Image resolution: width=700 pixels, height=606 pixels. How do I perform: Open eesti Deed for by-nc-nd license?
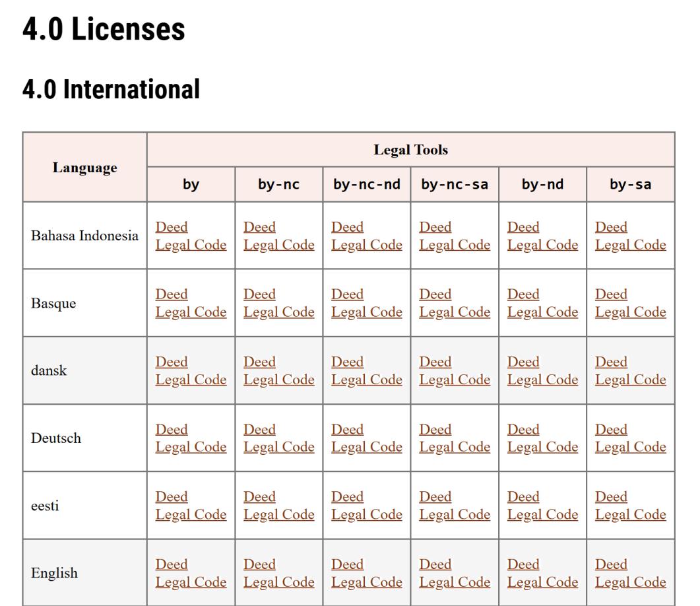tap(347, 496)
